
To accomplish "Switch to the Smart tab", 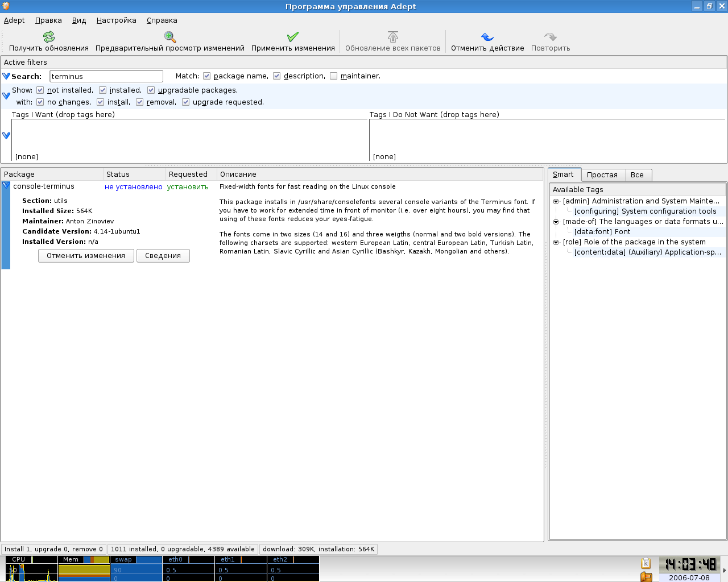I will coord(564,174).
